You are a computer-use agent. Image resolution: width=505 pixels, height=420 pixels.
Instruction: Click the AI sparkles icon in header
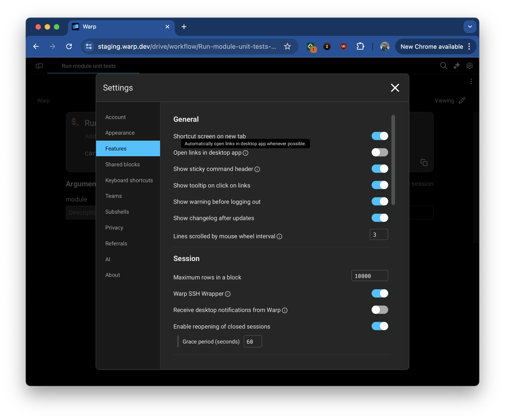coord(456,66)
